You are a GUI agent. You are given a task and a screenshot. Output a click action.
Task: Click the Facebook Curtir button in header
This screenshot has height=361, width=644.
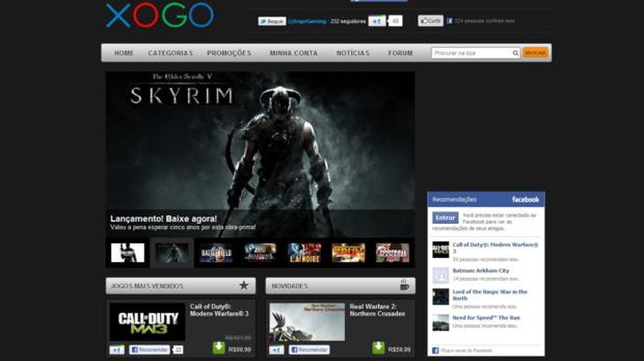[431, 20]
